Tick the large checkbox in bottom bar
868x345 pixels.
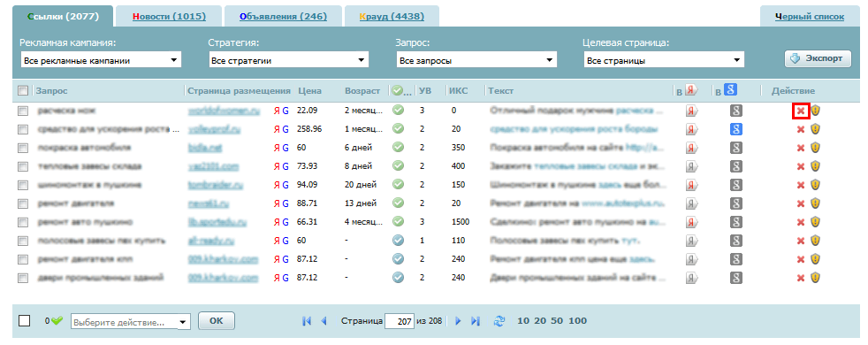pos(25,320)
